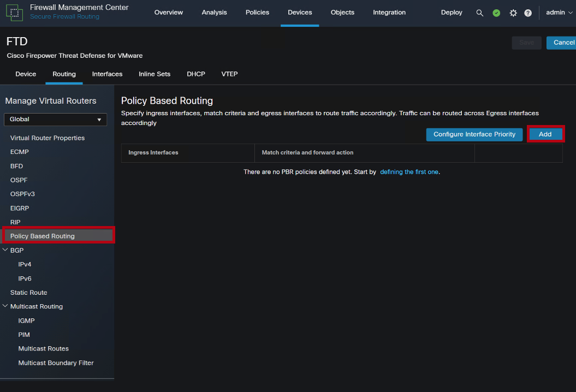Open the Analysis menu
Viewport: 576px width, 392px height.
pyautogui.click(x=214, y=13)
